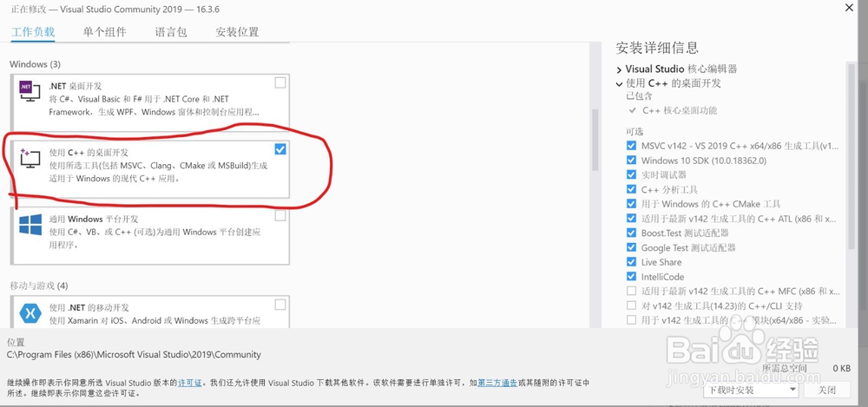Collapse the 使用 C++ 的桌面开发 details section
Screen dimensions: 868x407
[619, 84]
